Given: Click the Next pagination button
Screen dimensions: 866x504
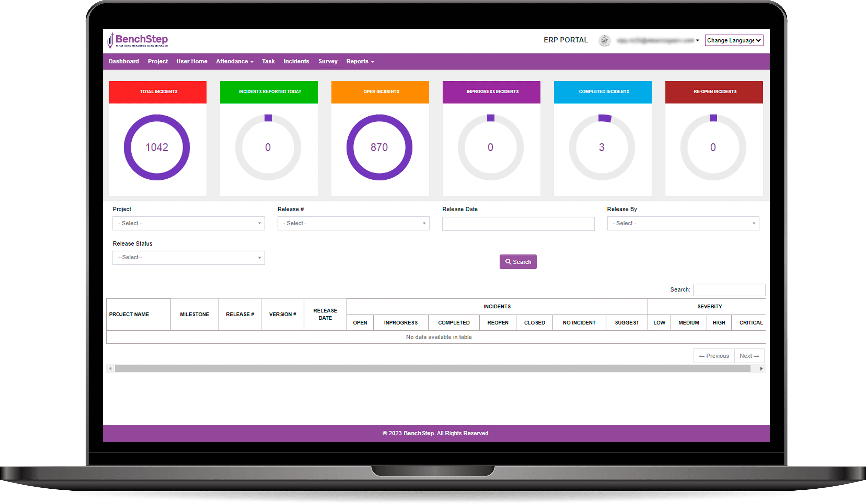Looking at the screenshot, I should 749,356.
